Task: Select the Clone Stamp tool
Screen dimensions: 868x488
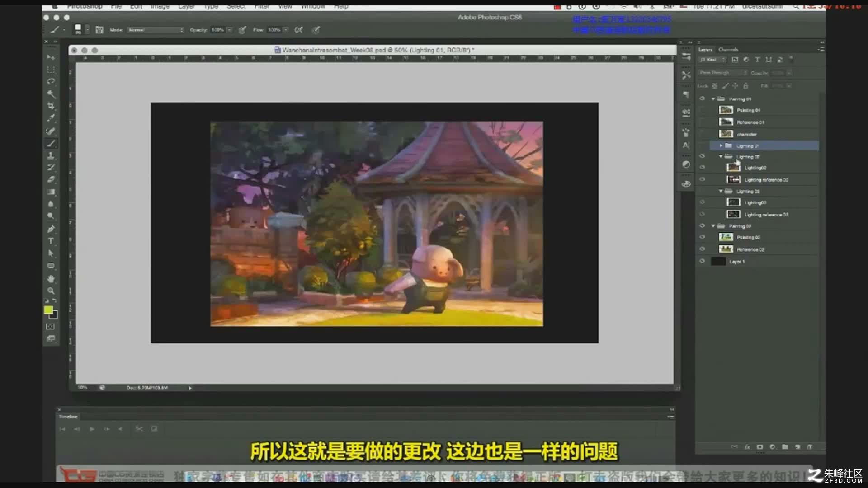Action: (51, 155)
